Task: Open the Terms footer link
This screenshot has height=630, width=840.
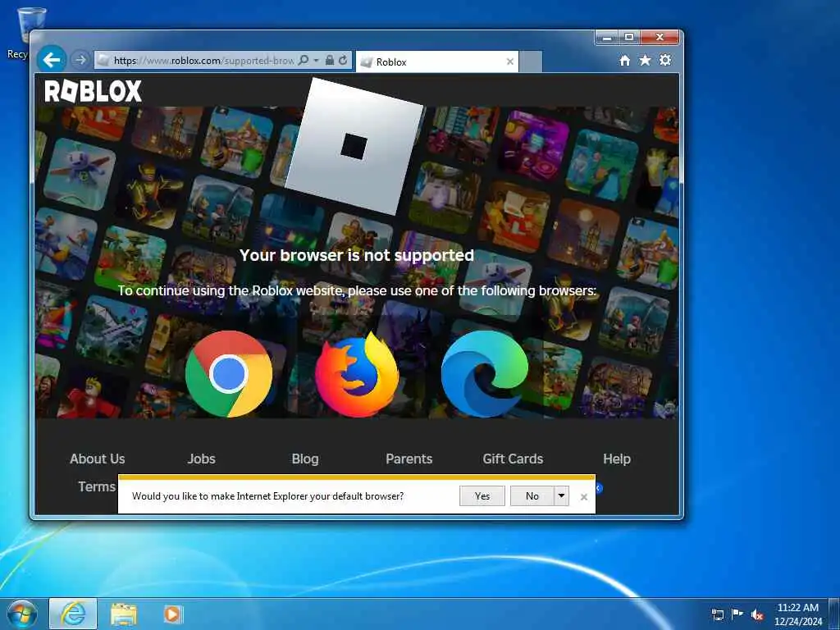Action: coord(97,486)
